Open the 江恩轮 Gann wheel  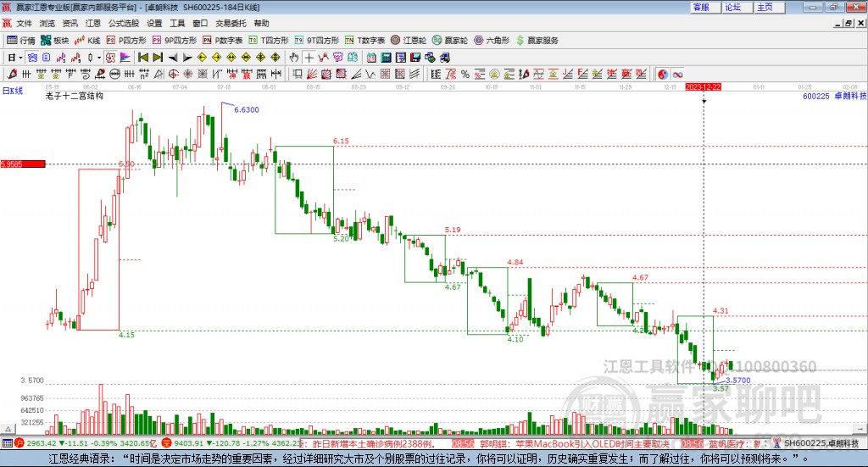click(x=409, y=41)
